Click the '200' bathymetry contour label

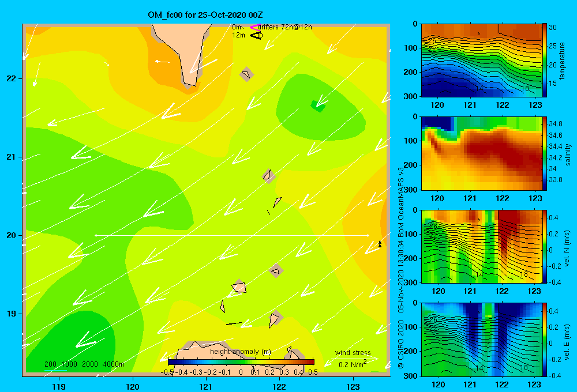(x=50, y=364)
